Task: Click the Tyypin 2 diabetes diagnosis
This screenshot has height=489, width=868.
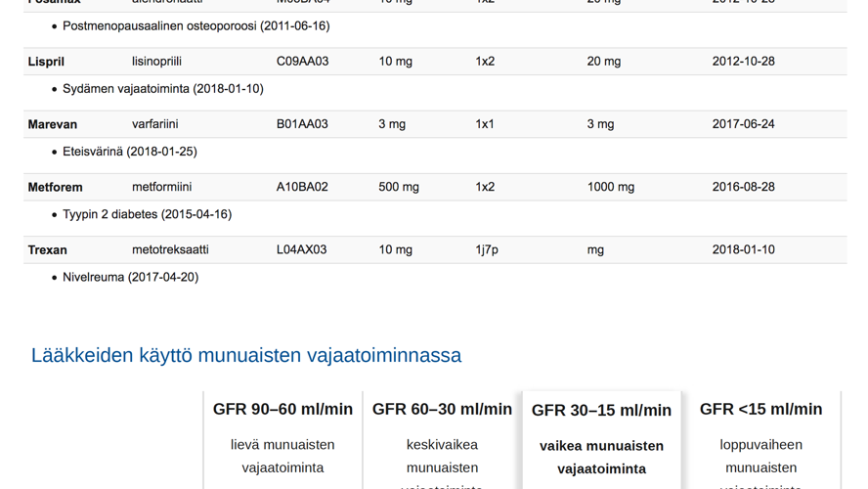Action: tap(147, 214)
